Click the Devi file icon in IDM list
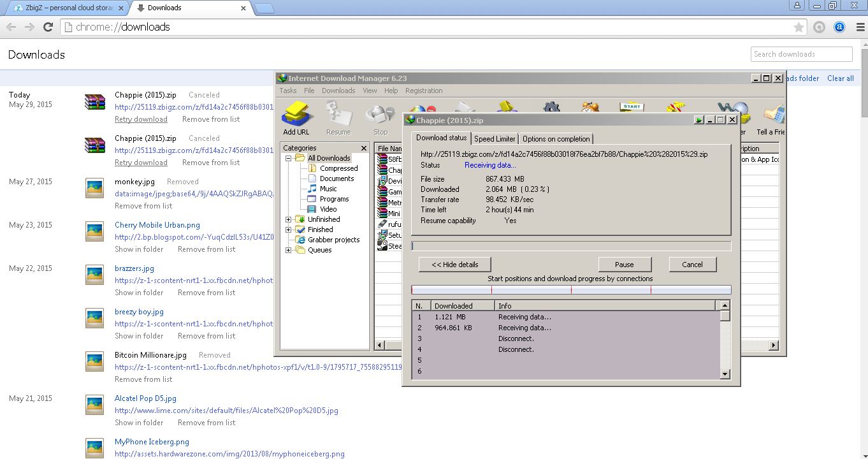This screenshot has width=868, height=459. (x=382, y=180)
